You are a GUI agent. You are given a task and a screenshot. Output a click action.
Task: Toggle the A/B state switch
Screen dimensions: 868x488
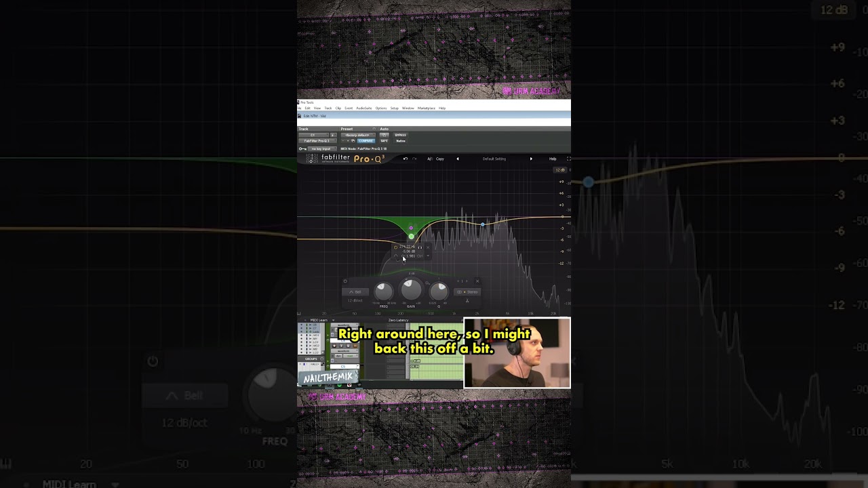(430, 159)
